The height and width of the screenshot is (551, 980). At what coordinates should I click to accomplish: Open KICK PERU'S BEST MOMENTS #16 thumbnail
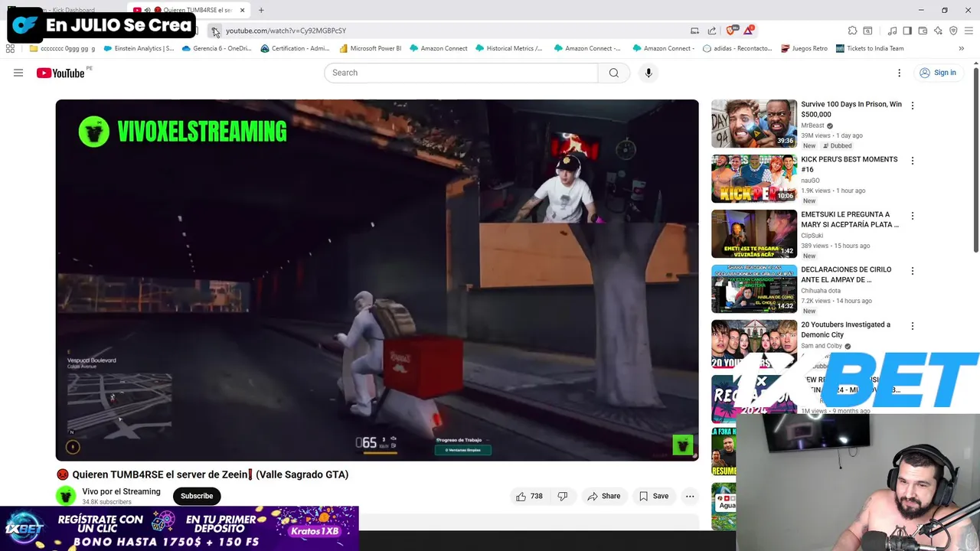[754, 179]
